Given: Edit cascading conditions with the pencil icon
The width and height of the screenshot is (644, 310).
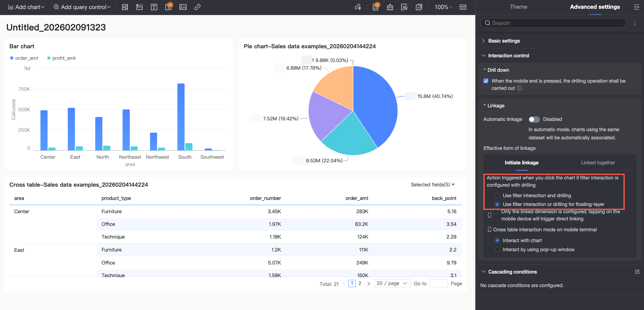Looking at the screenshot, I should [637, 272].
